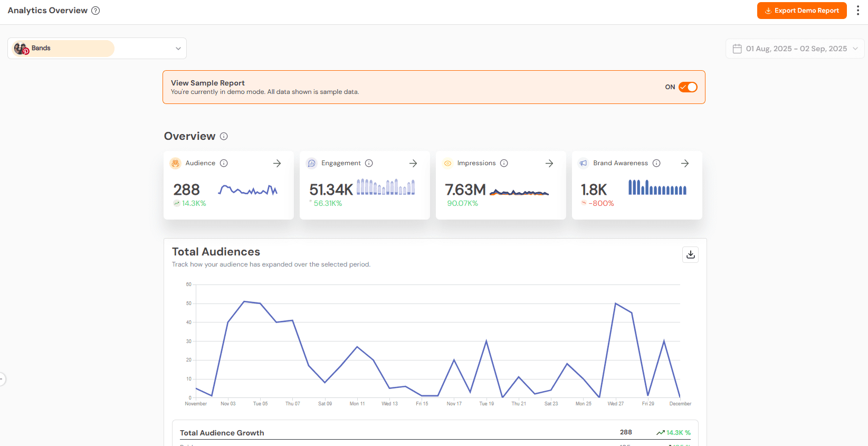
Task: Click the Audience card people icon
Action: point(175,164)
